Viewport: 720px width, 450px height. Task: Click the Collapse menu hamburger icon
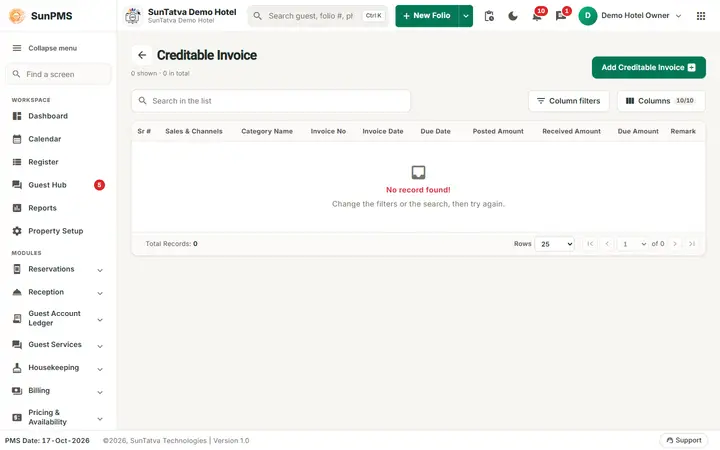click(17, 48)
